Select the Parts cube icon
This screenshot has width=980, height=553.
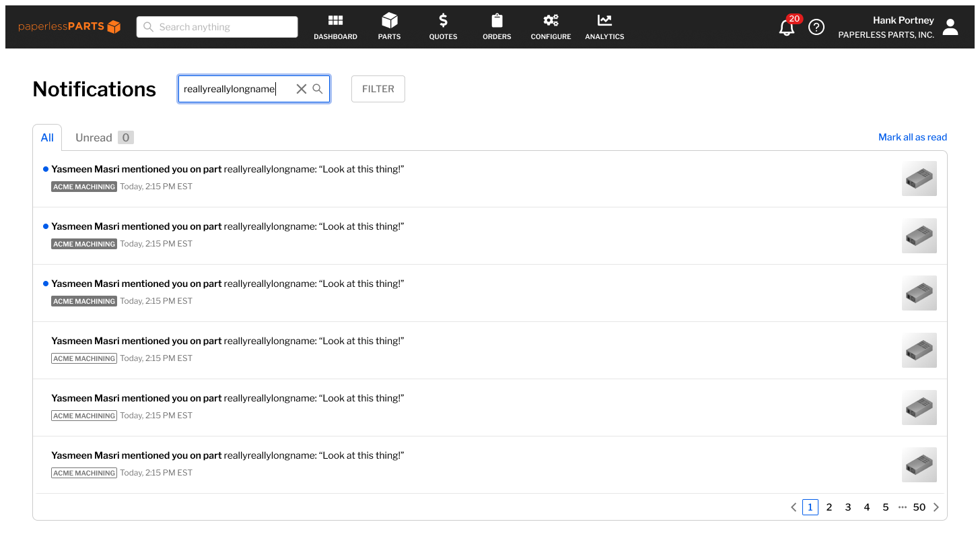tap(389, 26)
